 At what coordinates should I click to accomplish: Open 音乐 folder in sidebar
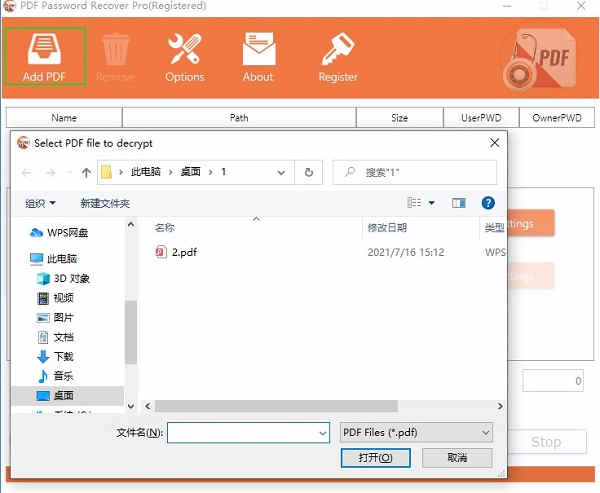tap(55, 376)
